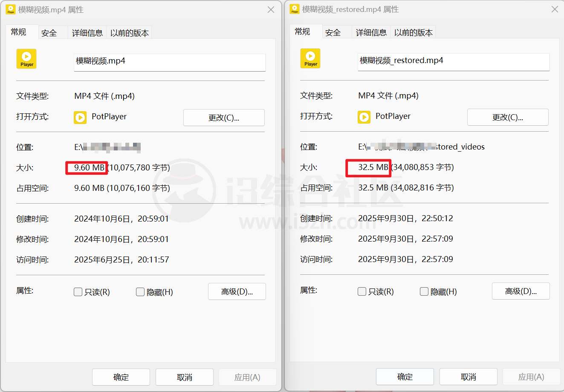Enable 隐藏(H) checkbox for 模糊视频.mp4
This screenshot has width=564, height=392.
pyautogui.click(x=140, y=292)
